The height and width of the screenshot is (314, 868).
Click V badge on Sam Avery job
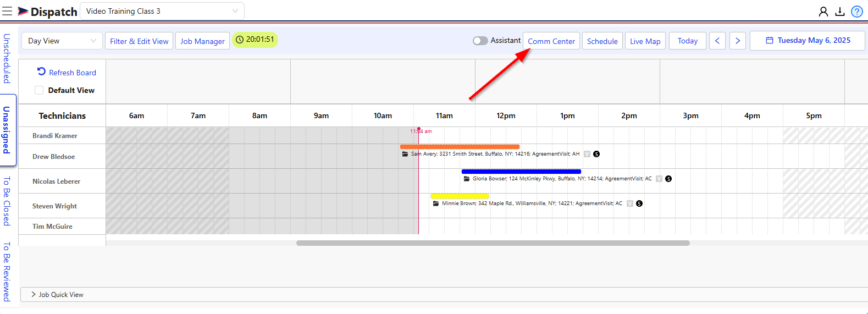click(x=587, y=154)
